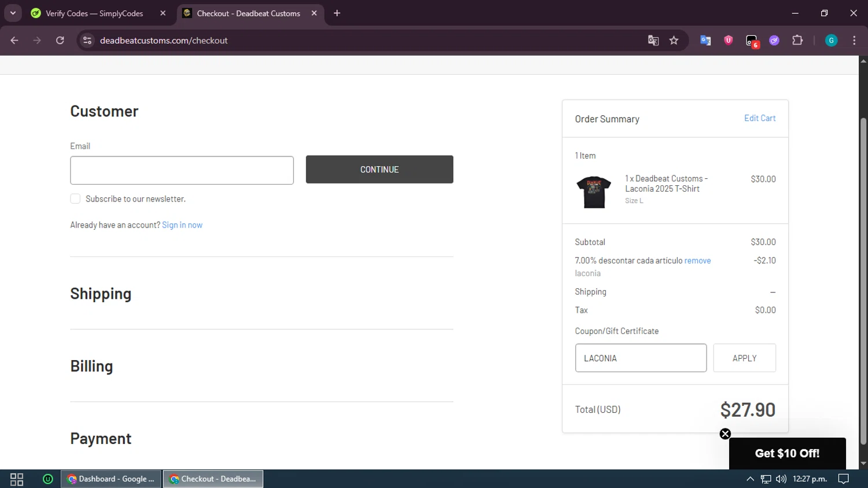Switch to Dashboard - Google taskbar window
Image resolution: width=868 pixels, height=488 pixels.
pos(111,479)
